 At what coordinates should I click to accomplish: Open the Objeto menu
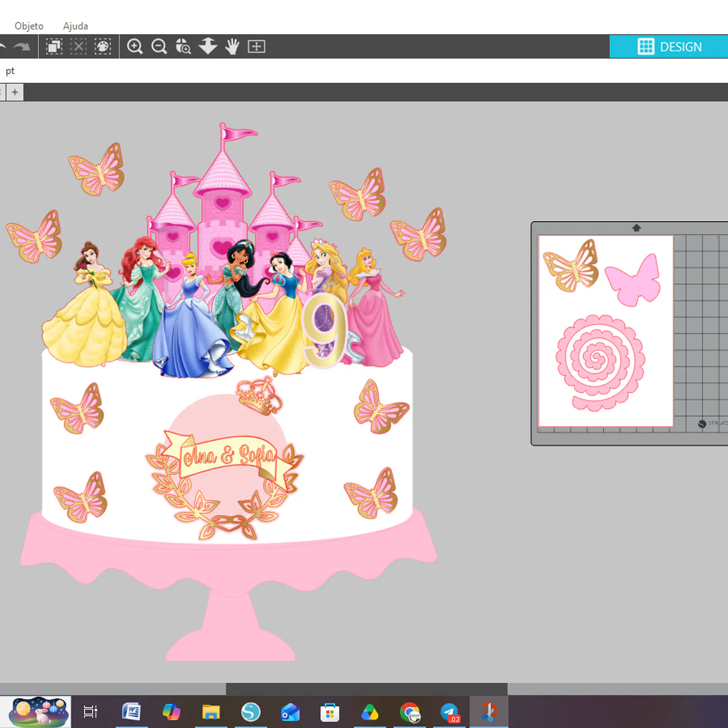pos(29,26)
